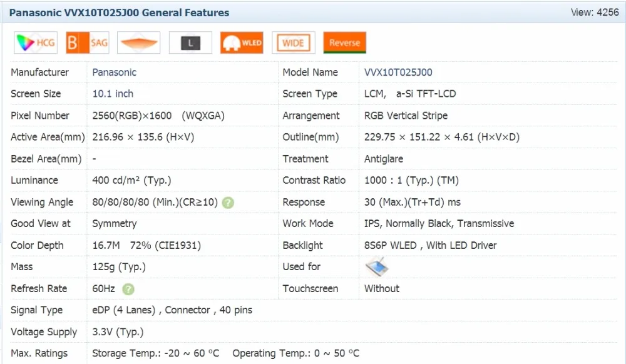The width and height of the screenshot is (626, 364).
Task: Click the 'Signal Type' row label
Action: [x=36, y=310]
